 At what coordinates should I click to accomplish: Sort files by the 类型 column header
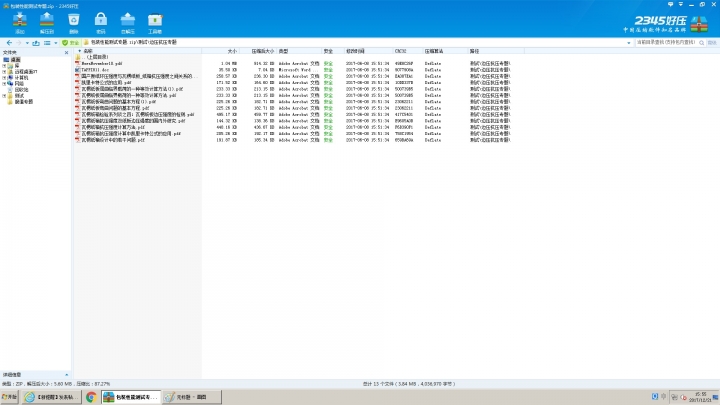pos(284,50)
